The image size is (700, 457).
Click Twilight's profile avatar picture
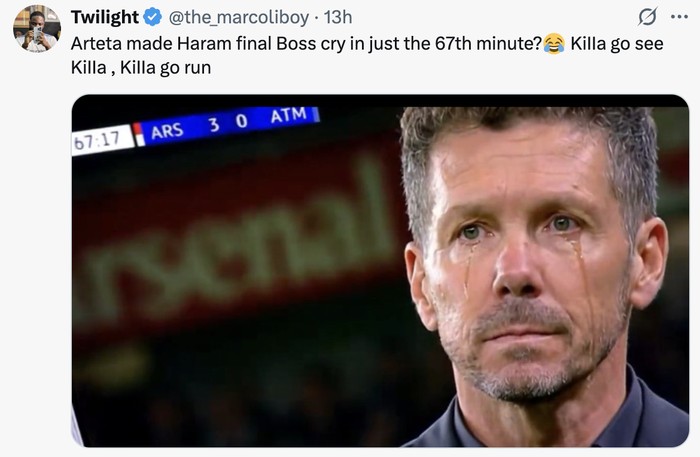(37, 28)
